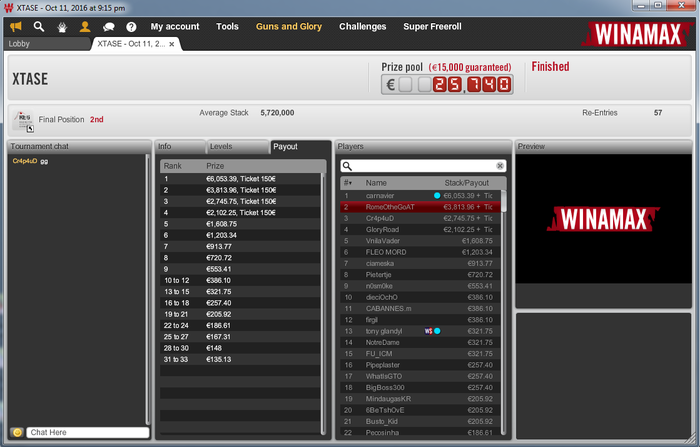Click the blue dot next to carnavier
Image resolution: width=700 pixels, height=447 pixels.
(437, 196)
